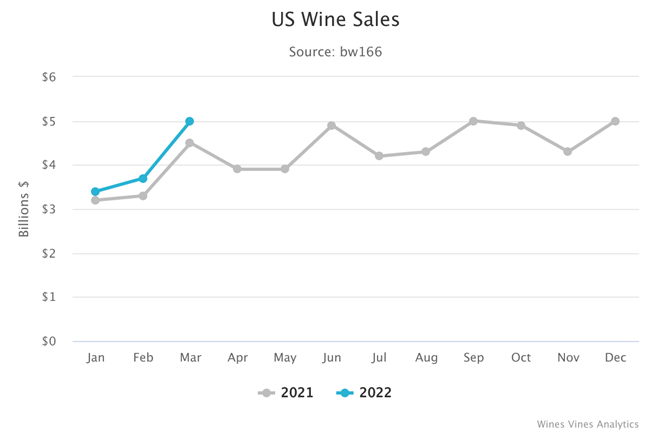
Task: Select the 2022 February data point
Action: (x=143, y=178)
